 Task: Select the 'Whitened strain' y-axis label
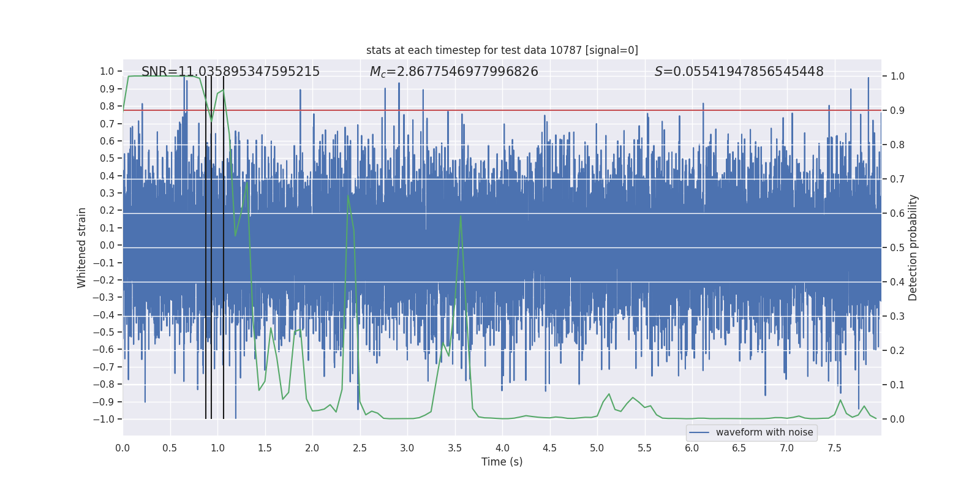click(81, 247)
